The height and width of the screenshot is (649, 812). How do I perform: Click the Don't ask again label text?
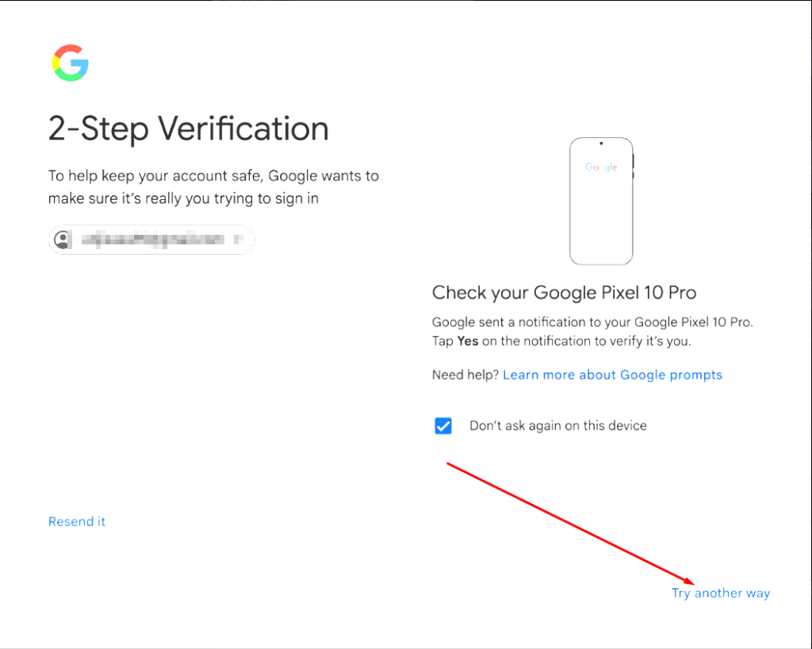click(x=557, y=426)
